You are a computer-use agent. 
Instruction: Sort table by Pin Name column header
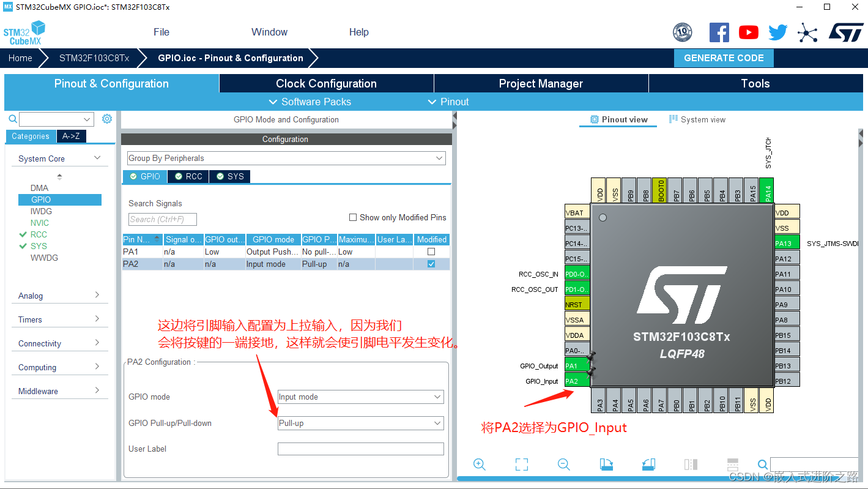click(143, 239)
